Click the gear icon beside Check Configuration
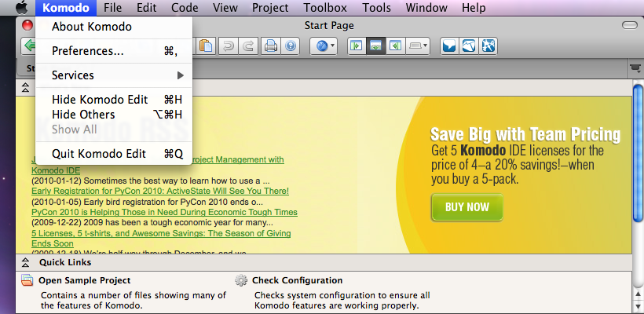The height and width of the screenshot is (314, 644). coord(241,280)
